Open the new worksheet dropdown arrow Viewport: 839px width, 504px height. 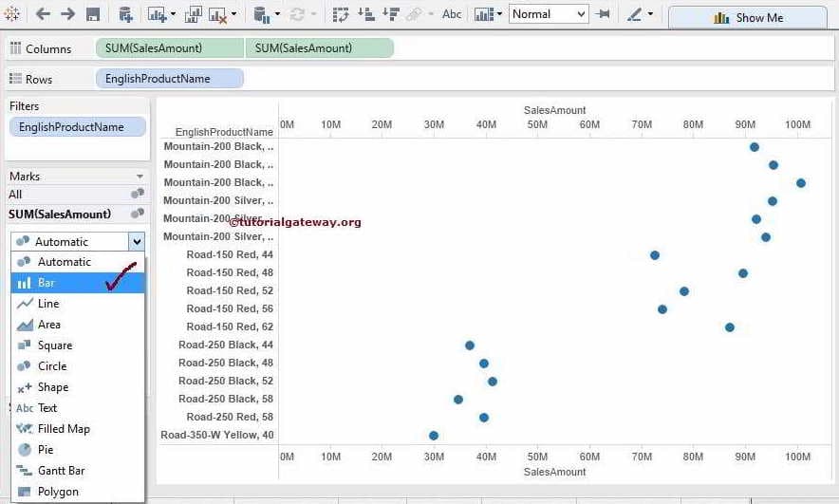(x=173, y=14)
